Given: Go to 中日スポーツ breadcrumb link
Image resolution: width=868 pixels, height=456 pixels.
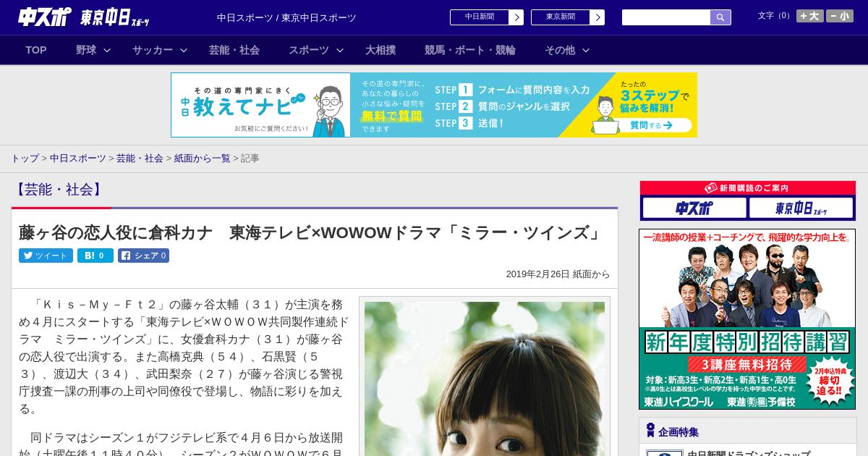Looking at the screenshot, I should pyautogui.click(x=77, y=158).
